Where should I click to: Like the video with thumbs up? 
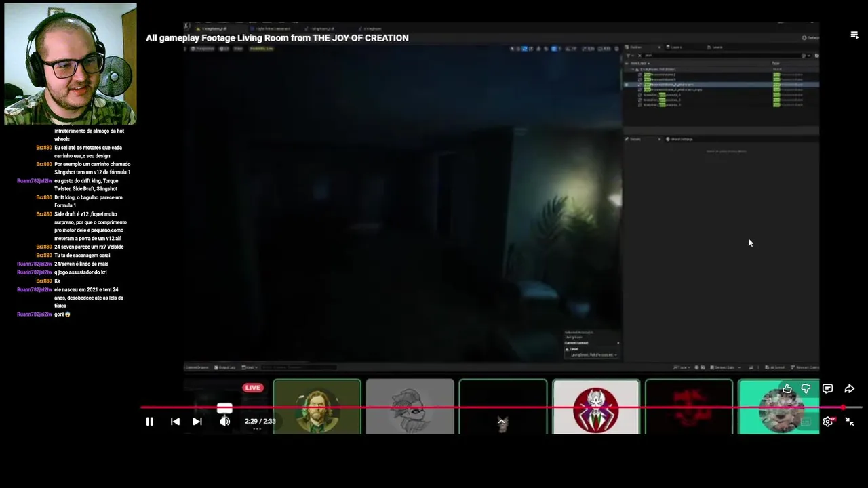[x=787, y=388]
